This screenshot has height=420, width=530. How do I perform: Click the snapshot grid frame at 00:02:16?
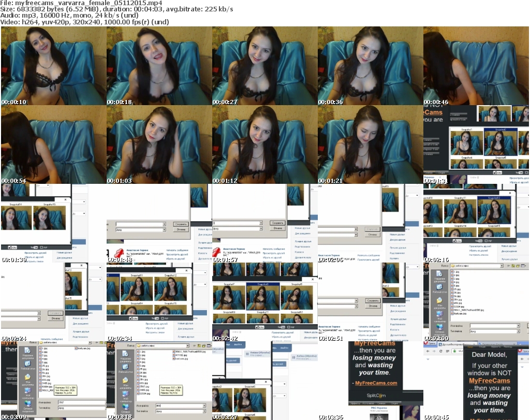(476, 224)
